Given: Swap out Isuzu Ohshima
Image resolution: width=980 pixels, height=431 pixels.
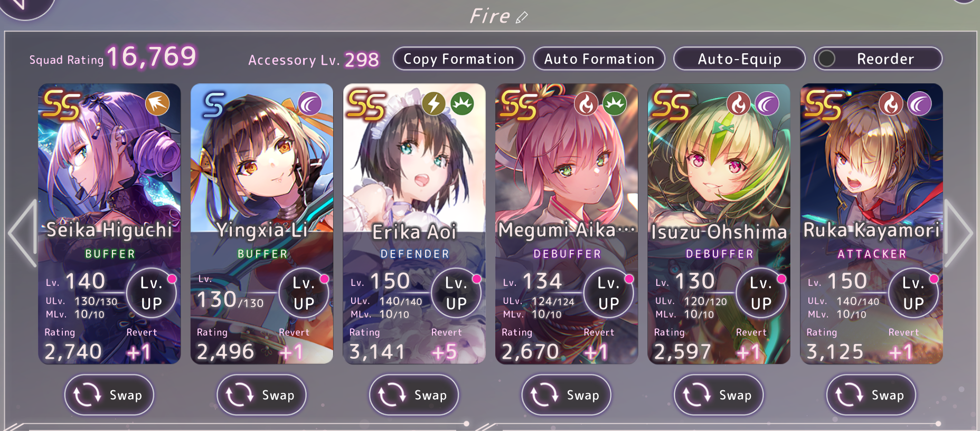Looking at the screenshot, I should (719, 395).
